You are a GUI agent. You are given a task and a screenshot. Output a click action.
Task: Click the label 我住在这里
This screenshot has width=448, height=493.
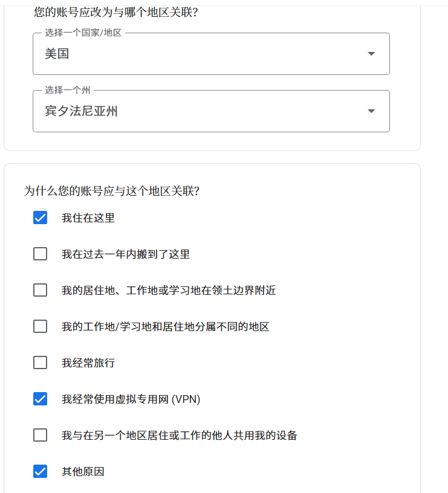86,217
